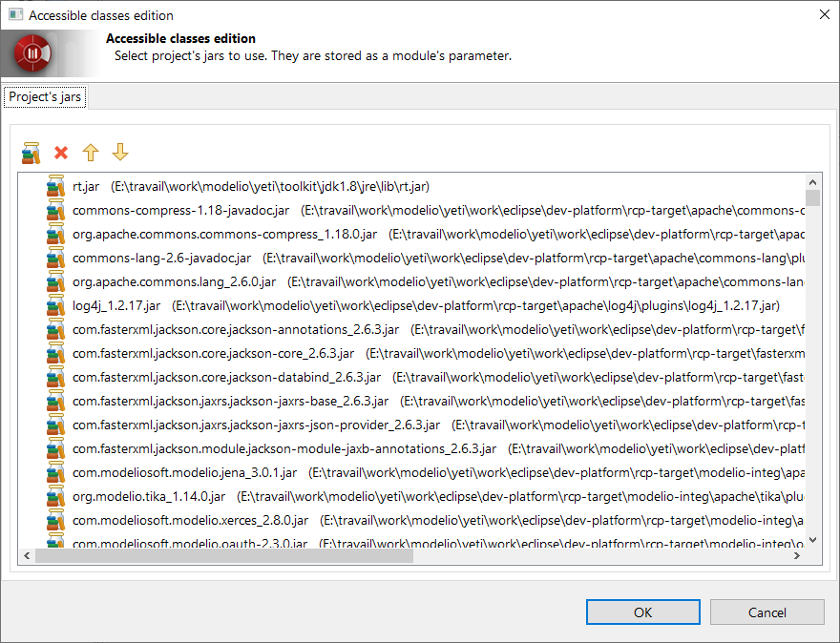Click jar icon beside com.modeliosoft.modelio.jena_3.0.1.jar

(x=55, y=472)
